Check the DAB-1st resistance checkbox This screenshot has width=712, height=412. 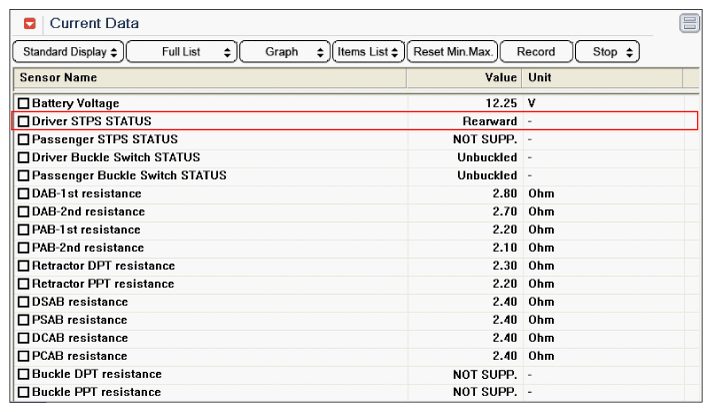point(24,193)
